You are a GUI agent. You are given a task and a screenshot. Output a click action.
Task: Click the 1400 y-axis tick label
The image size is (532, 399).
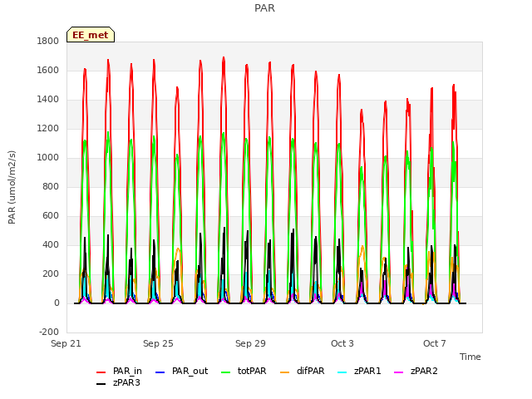pyautogui.click(x=48, y=100)
